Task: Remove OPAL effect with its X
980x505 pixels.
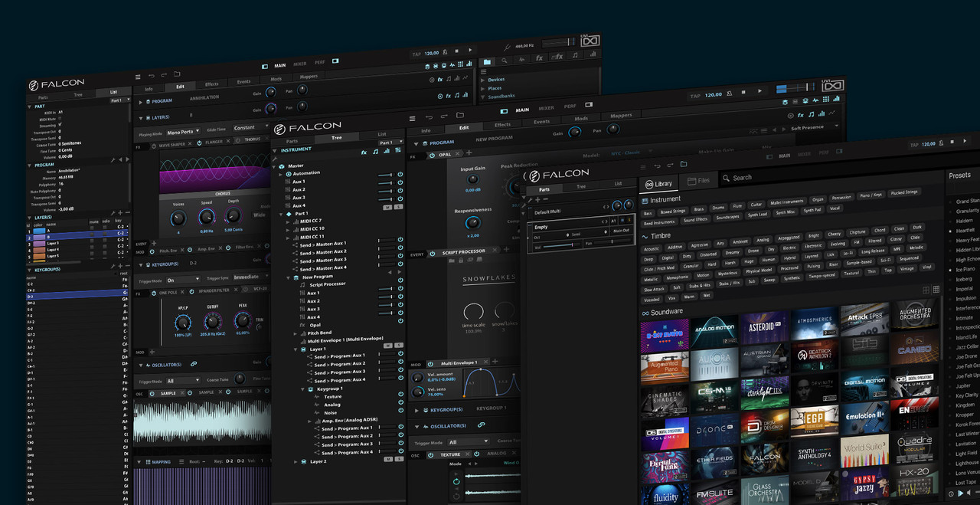Action: pos(456,155)
